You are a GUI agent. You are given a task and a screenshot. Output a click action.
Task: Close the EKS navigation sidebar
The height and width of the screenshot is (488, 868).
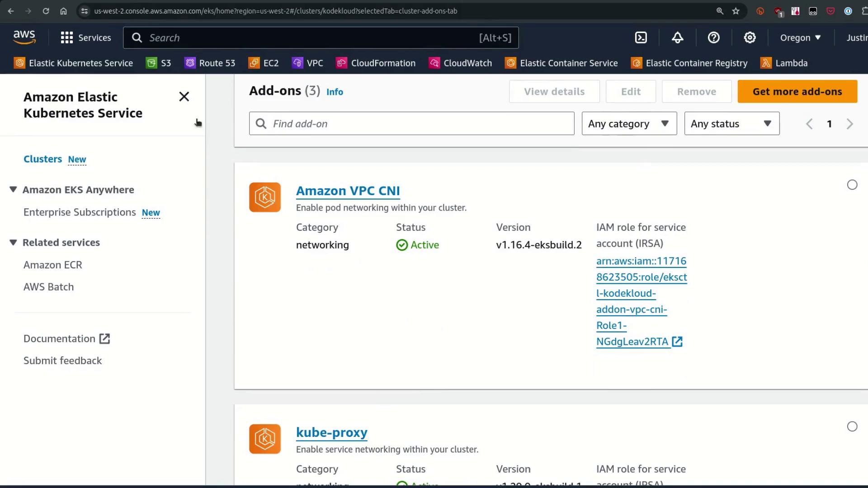184,97
